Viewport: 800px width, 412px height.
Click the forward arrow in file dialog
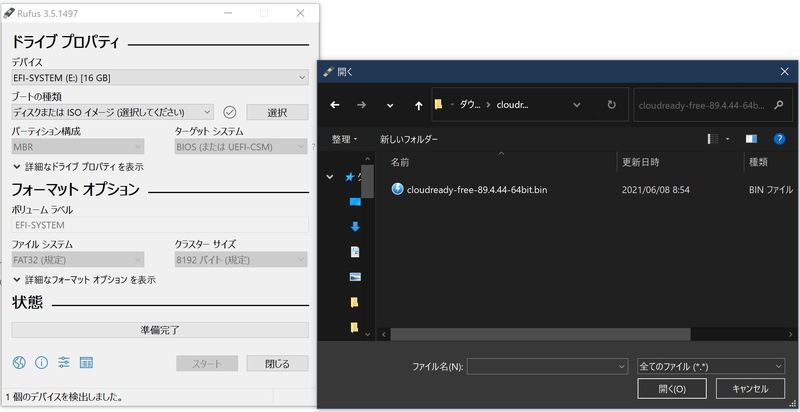362,105
